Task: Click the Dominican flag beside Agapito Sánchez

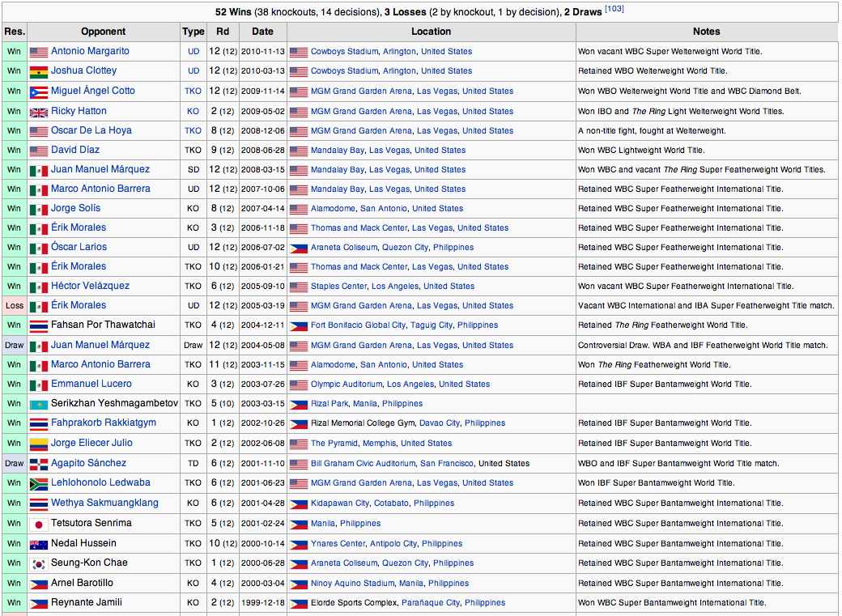Action: pos(38,464)
